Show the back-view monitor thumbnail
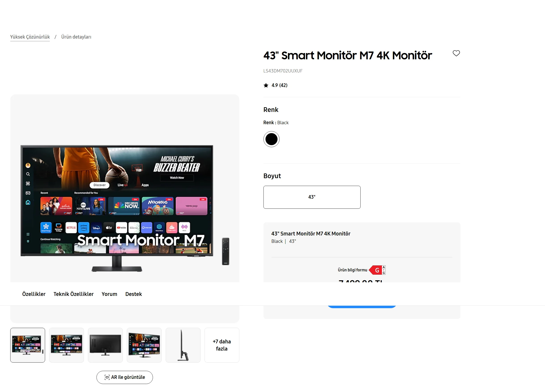Viewport: 545px width, 392px height. click(x=105, y=345)
